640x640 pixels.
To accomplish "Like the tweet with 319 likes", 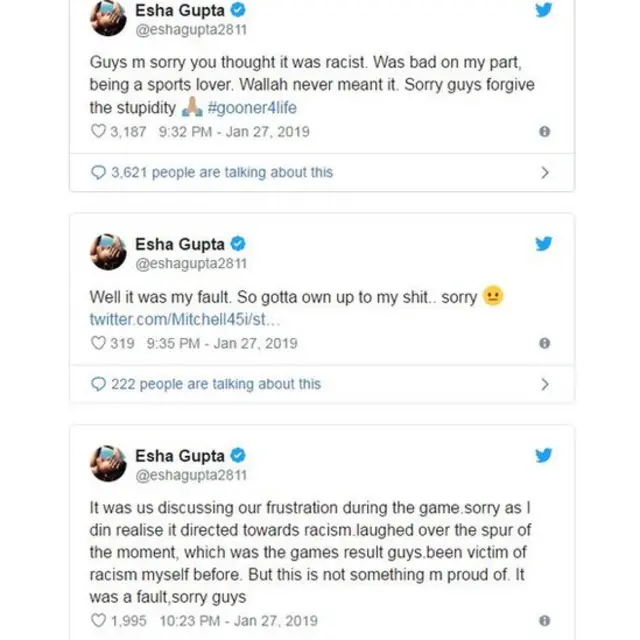I will click(x=98, y=343).
